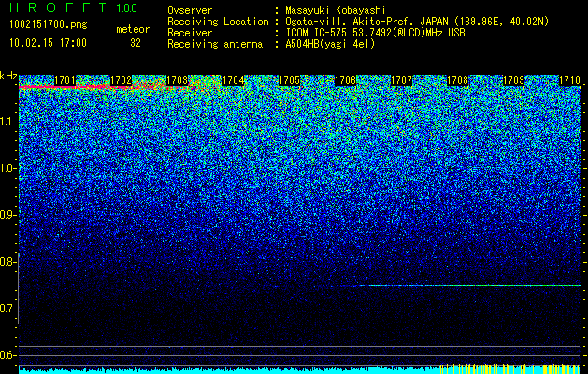Viewport: 588px width, 374px height.
Task: Click the 1.1 frequency axis label
Action: pyautogui.click(x=8, y=122)
